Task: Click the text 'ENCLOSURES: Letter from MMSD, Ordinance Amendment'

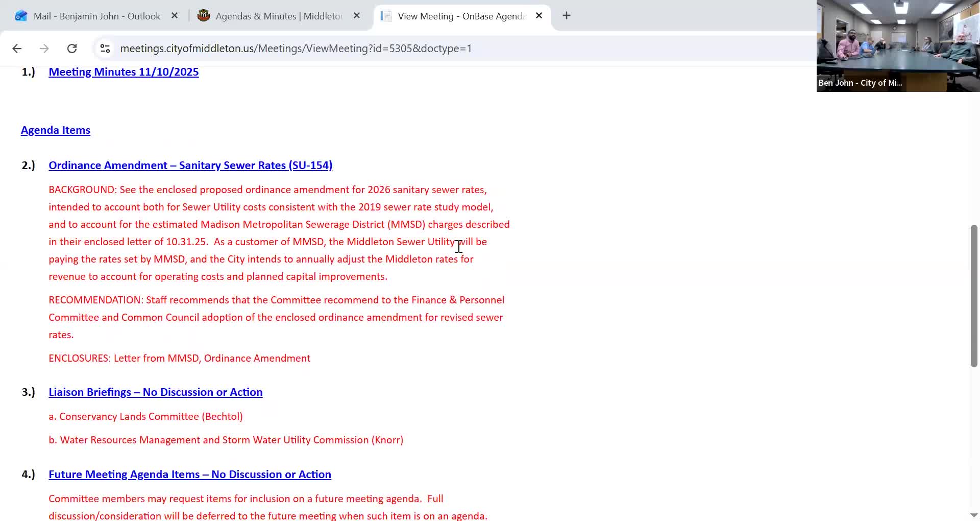Action: click(x=180, y=359)
